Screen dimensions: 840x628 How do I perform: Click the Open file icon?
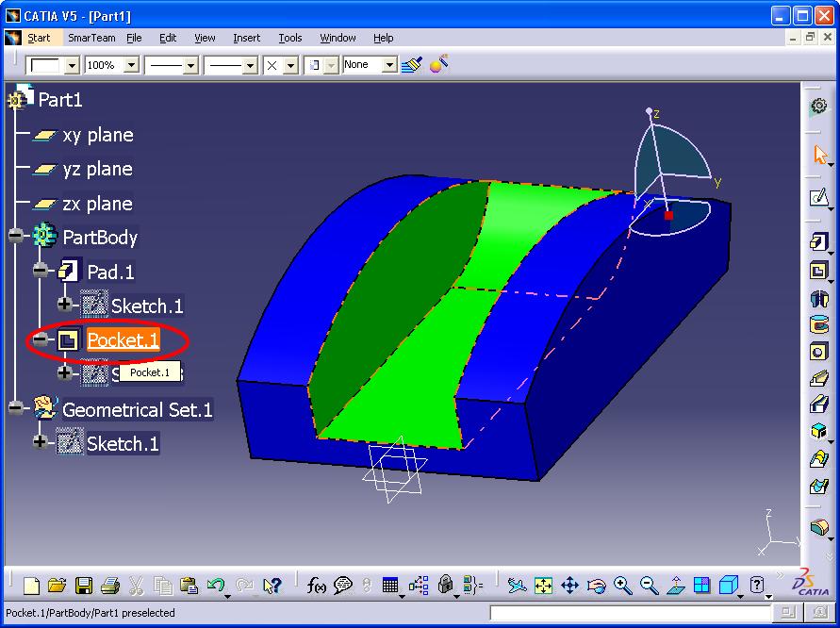(x=57, y=586)
